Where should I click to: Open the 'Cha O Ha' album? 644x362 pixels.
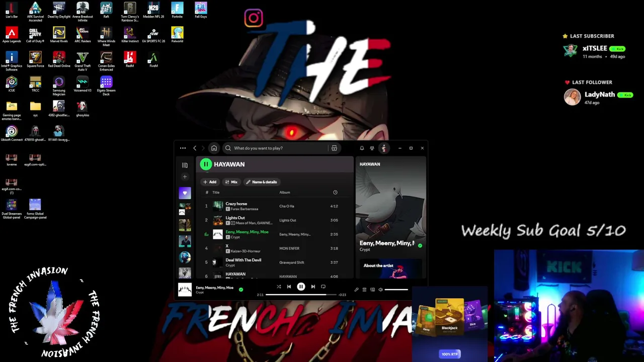287,206
